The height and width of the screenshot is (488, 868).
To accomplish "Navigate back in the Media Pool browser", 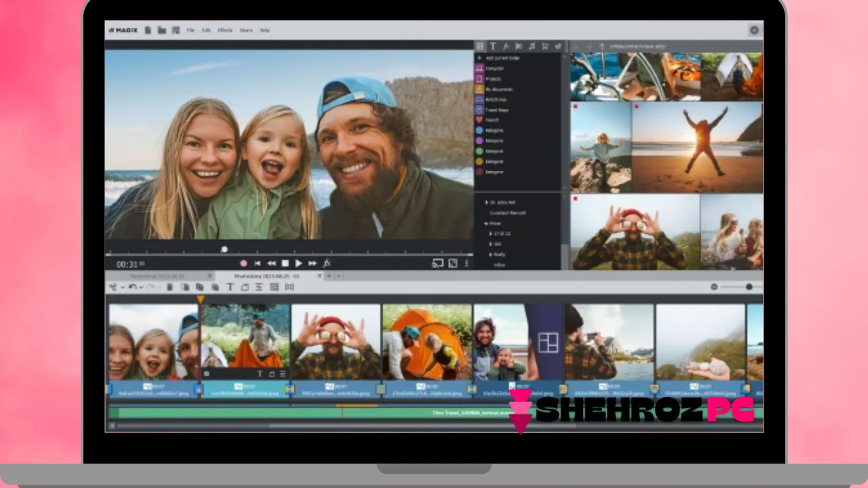I will click(x=576, y=46).
